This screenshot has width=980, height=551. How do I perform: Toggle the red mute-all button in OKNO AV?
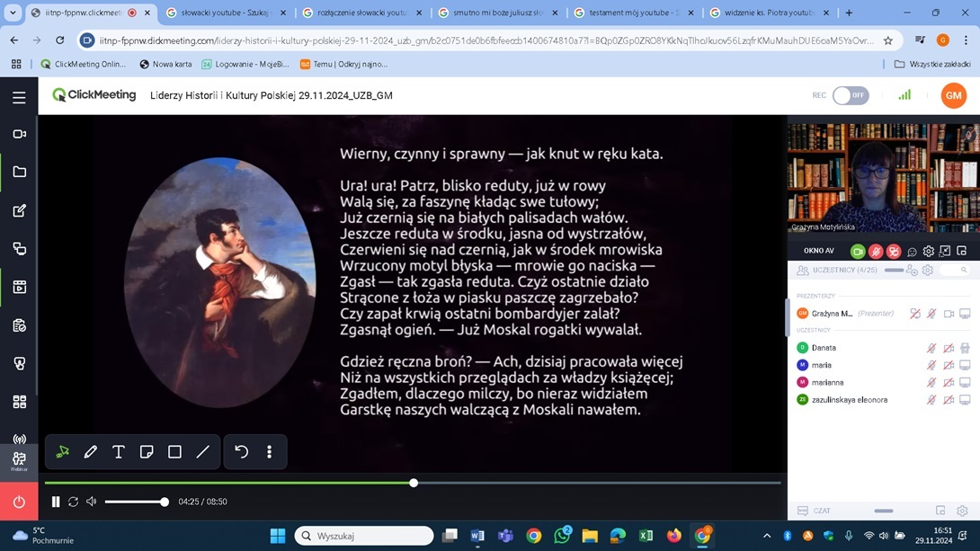(894, 251)
